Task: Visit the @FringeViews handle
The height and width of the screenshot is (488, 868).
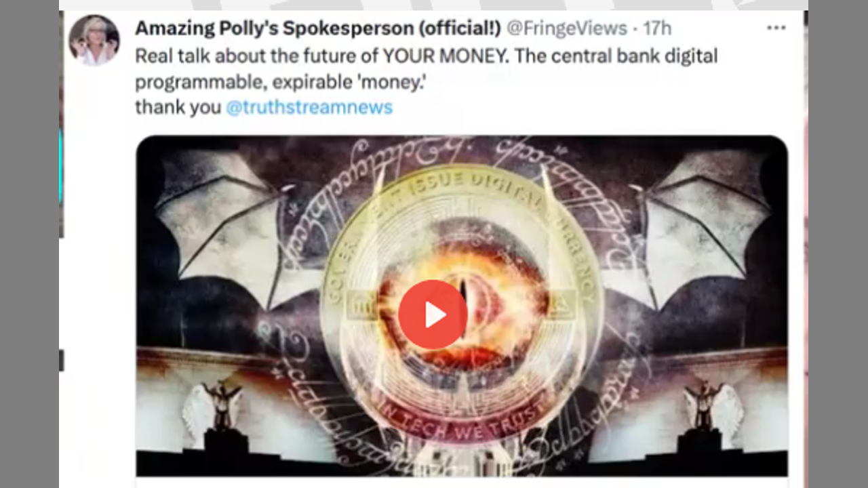Action: pos(567,28)
